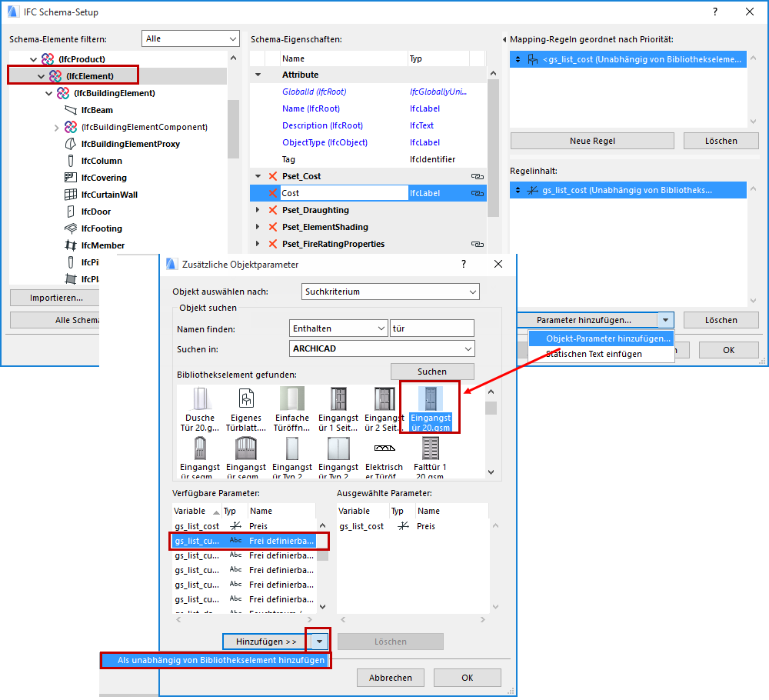Click the link icon on Cost row
This screenshot has width=769, height=700.
tap(478, 193)
